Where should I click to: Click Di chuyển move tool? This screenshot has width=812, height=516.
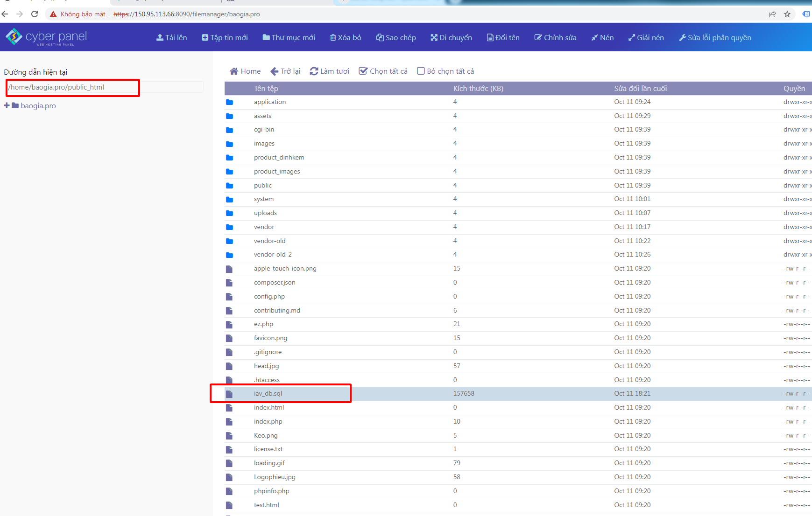point(451,37)
